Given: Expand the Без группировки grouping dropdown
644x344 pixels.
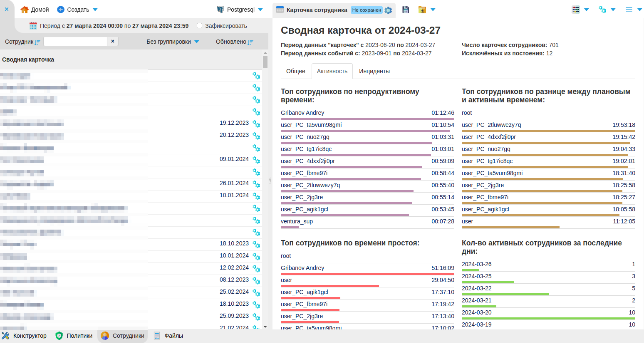Looking at the screenshot, I should (197, 42).
